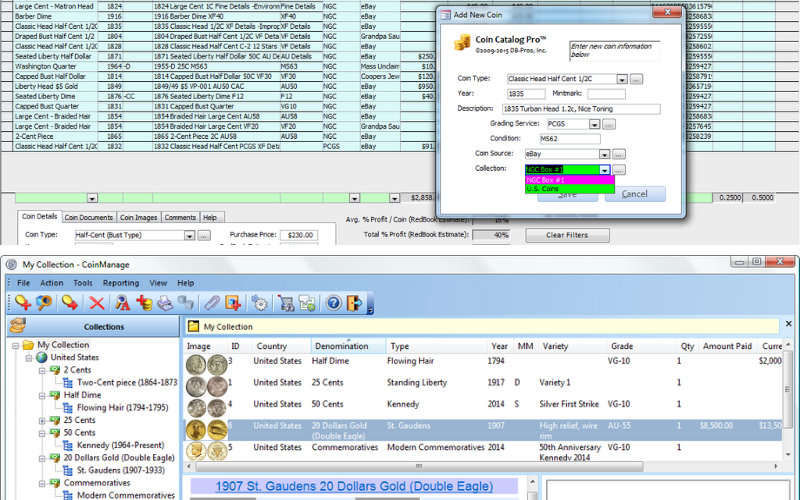800x500 pixels.
Task: Click the shopping cart toolbar icon
Action: (286, 303)
